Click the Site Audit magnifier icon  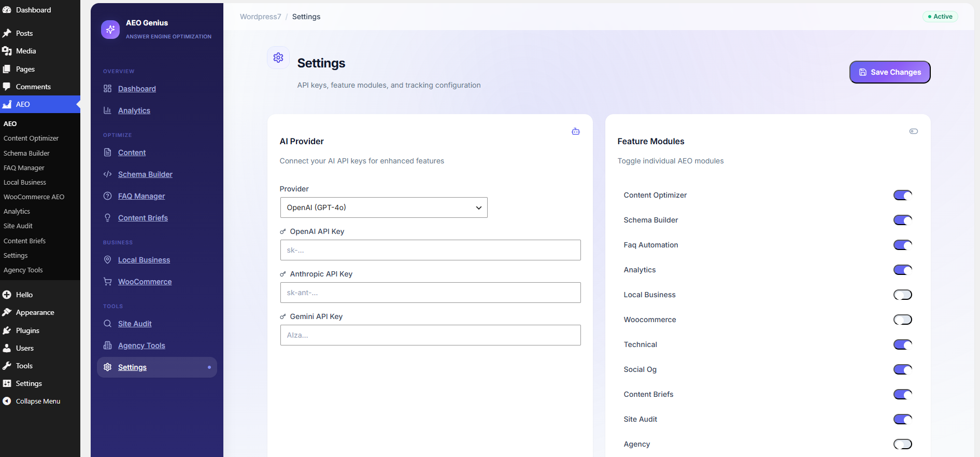(107, 324)
